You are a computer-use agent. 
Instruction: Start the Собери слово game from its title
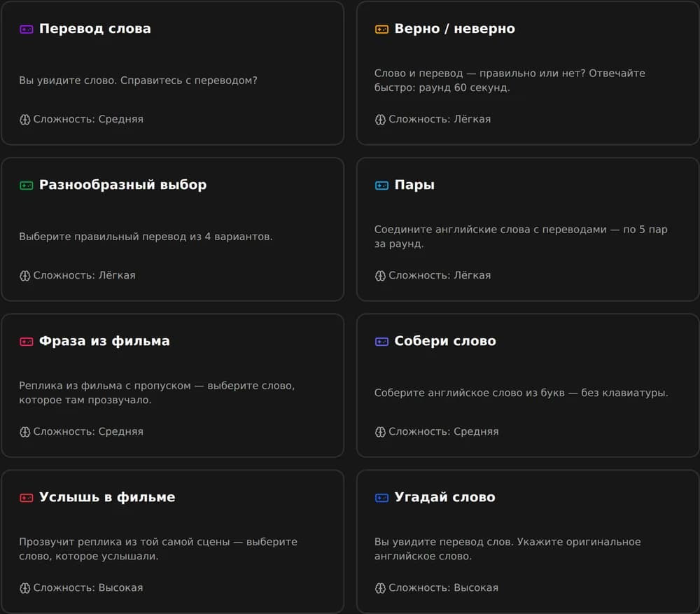(x=445, y=341)
